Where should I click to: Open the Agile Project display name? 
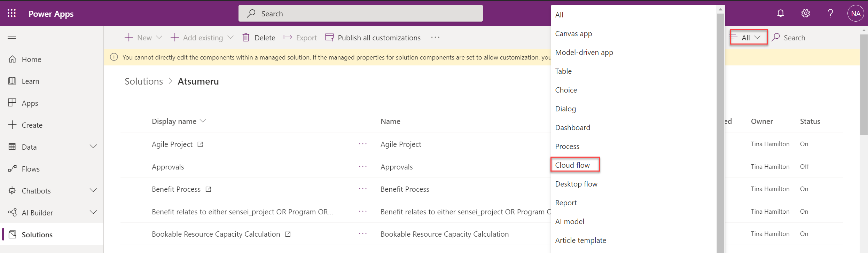click(x=172, y=144)
